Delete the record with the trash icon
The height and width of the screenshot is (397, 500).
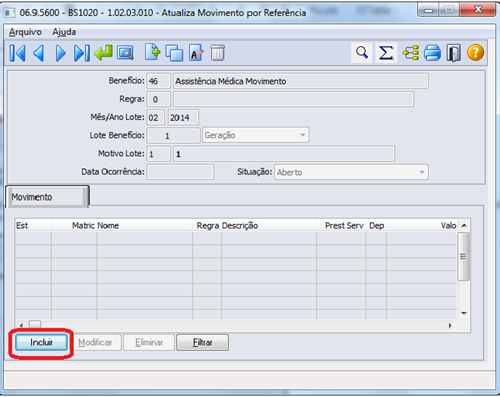[x=218, y=53]
